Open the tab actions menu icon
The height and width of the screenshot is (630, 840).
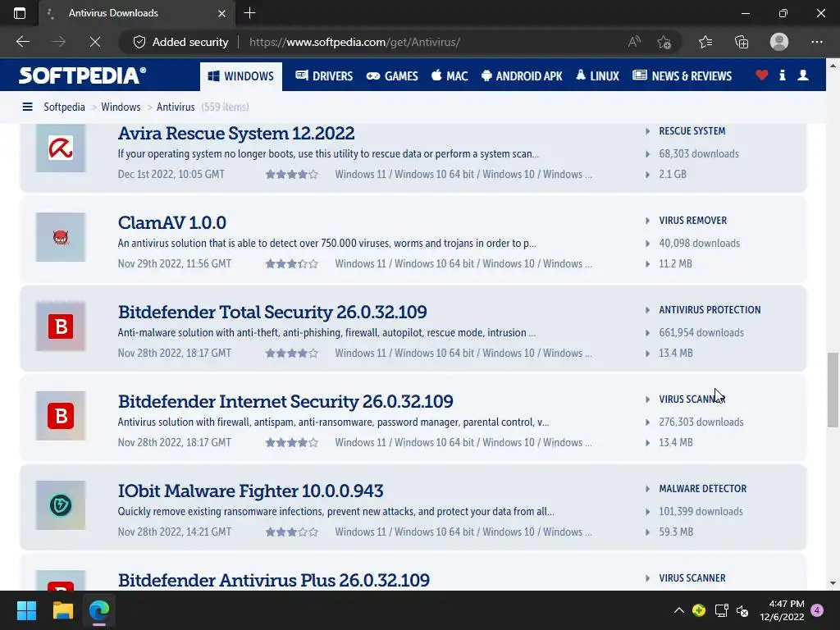[20, 13]
